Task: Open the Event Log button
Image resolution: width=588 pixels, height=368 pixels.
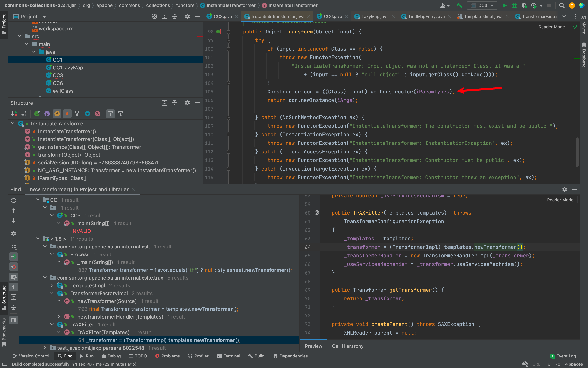Action: point(563,356)
